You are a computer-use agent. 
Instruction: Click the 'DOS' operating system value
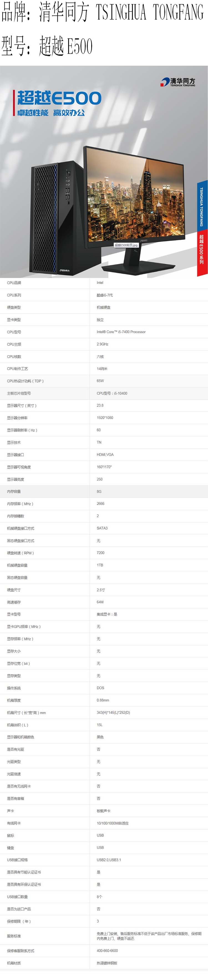point(101,688)
